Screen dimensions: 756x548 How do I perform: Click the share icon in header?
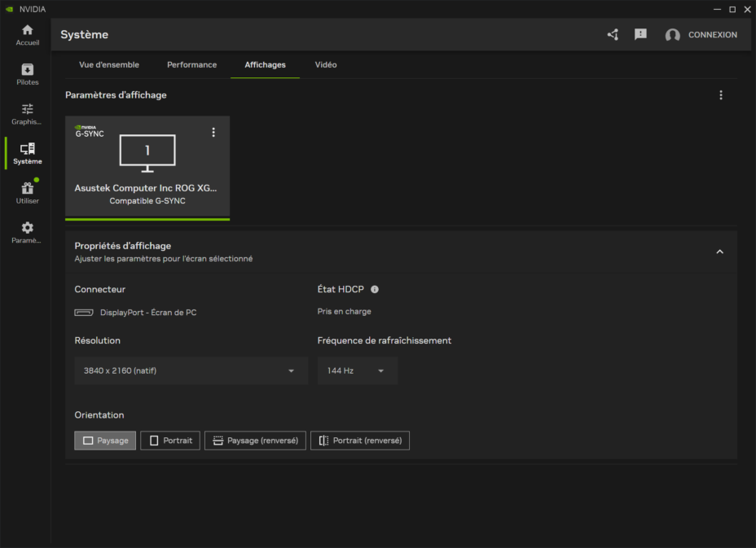[613, 35]
